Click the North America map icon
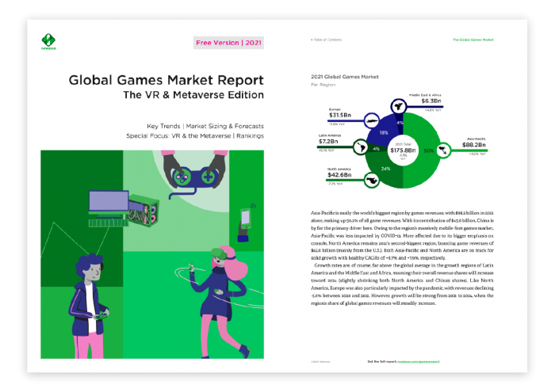 [x=371, y=180]
